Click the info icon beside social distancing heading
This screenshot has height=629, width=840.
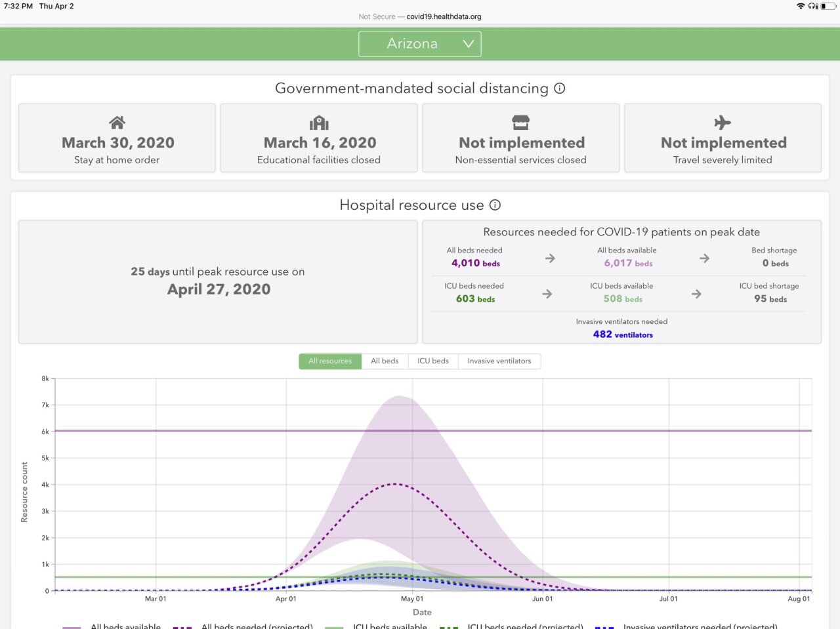(x=560, y=89)
